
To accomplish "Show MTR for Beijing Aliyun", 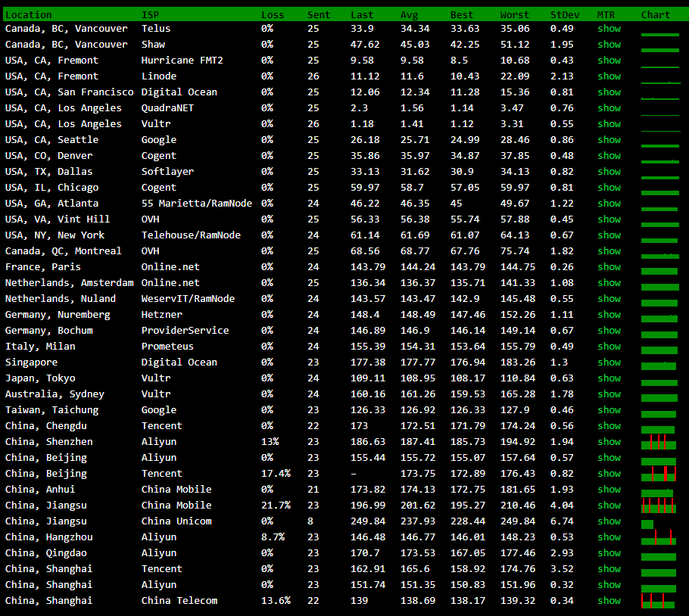I will 609,458.
